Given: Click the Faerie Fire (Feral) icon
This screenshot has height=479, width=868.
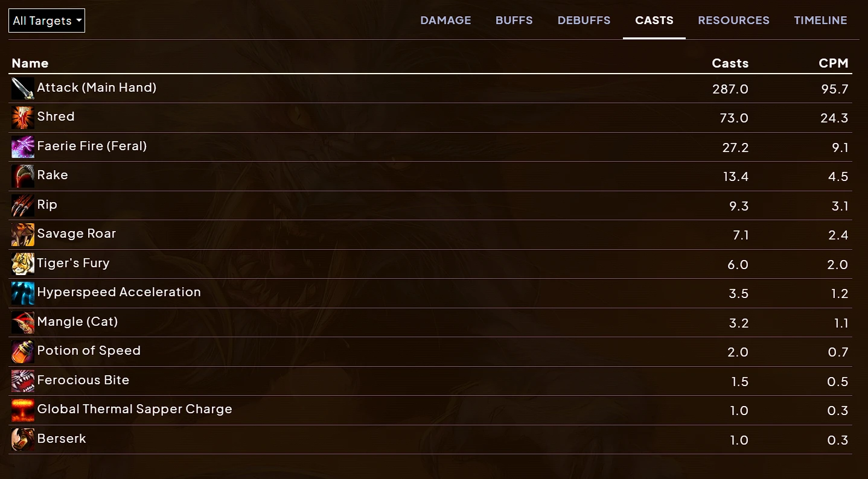Looking at the screenshot, I should (23, 147).
